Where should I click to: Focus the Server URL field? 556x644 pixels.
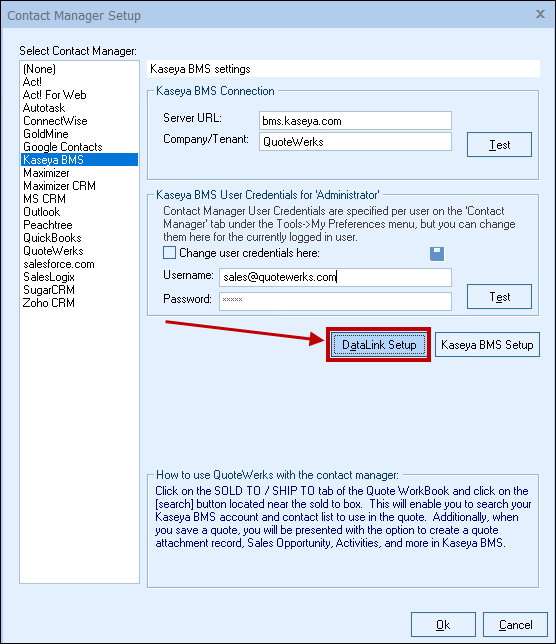coord(355,121)
